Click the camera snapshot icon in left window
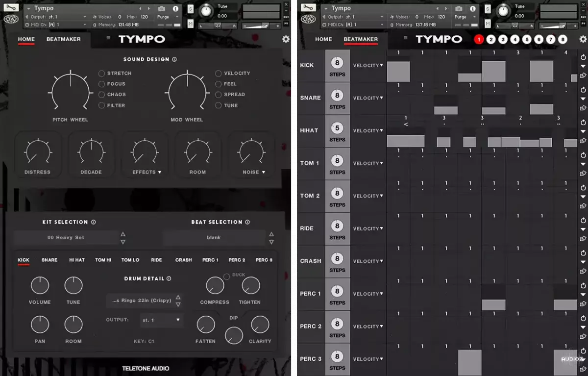The height and width of the screenshot is (376, 588). coord(162,8)
